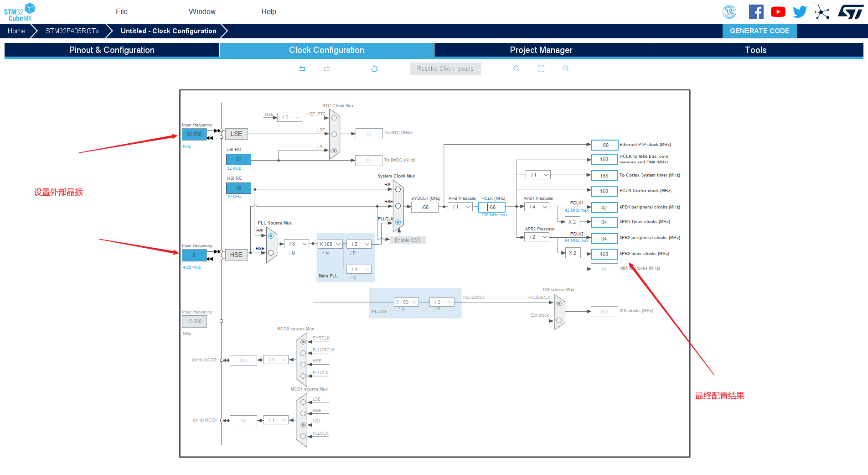Viewport: 868px width, 475px height.
Task: Click the zoom in magnifier icon
Action: [x=517, y=68]
